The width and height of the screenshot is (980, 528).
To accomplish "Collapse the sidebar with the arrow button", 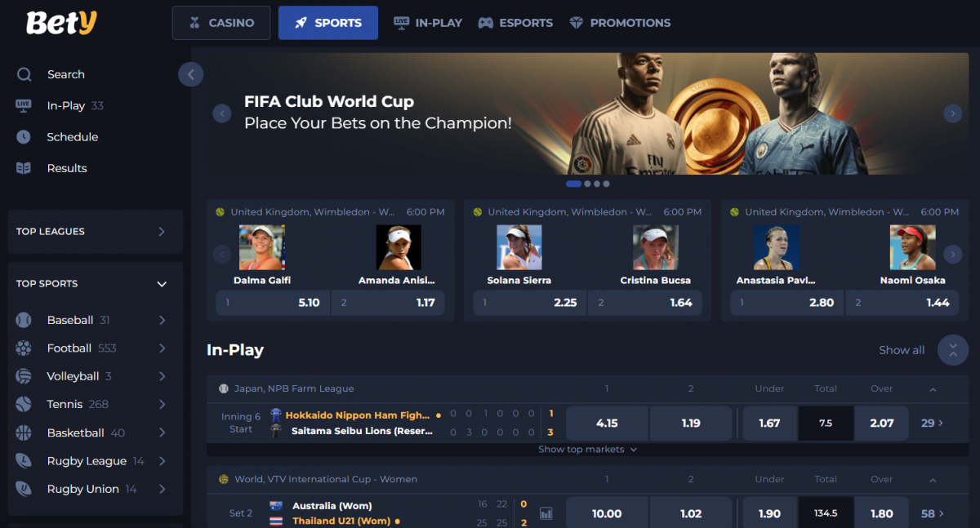I will [190, 74].
